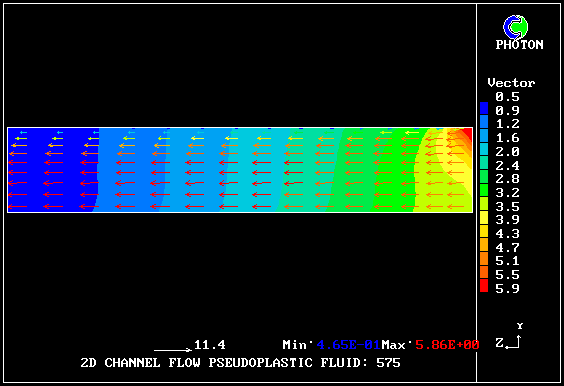Click the legend value 0.5

[x=507, y=97]
